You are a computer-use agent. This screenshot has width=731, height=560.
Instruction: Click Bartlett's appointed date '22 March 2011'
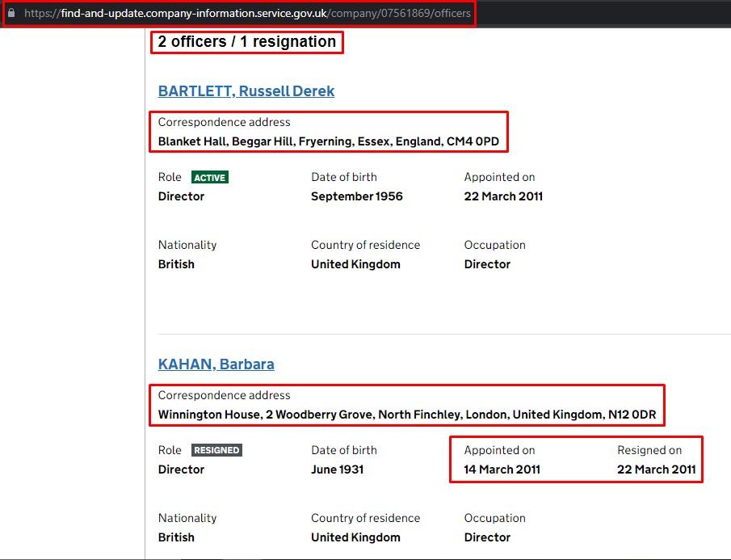tap(503, 196)
